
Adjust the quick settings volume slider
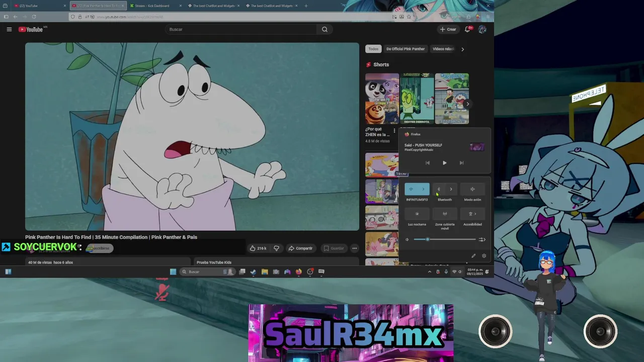click(x=445, y=239)
